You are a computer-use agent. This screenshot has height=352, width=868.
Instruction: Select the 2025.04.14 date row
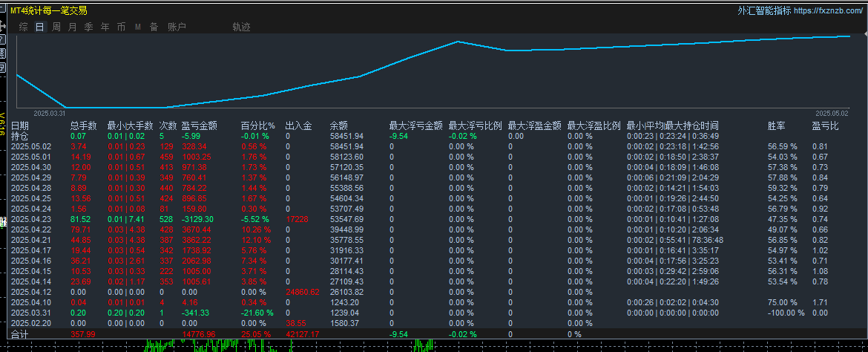[31, 281]
